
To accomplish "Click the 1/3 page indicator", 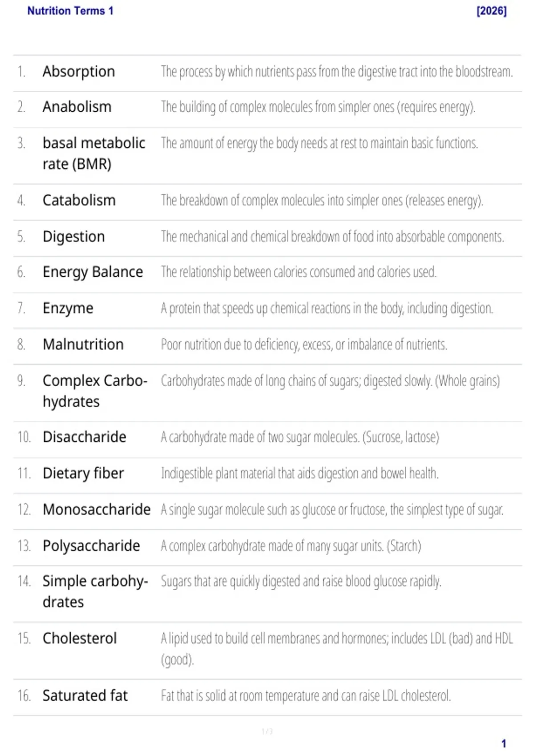I will pyautogui.click(x=267, y=731).
